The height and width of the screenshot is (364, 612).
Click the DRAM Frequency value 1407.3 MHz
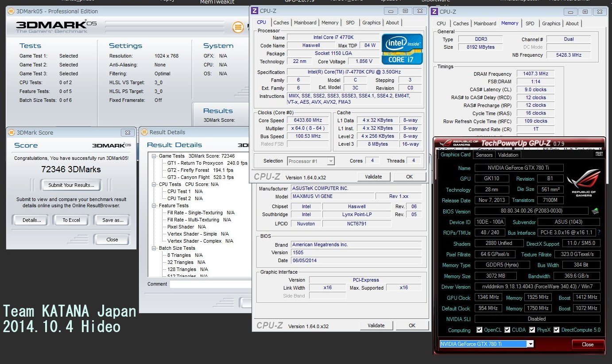535,74
